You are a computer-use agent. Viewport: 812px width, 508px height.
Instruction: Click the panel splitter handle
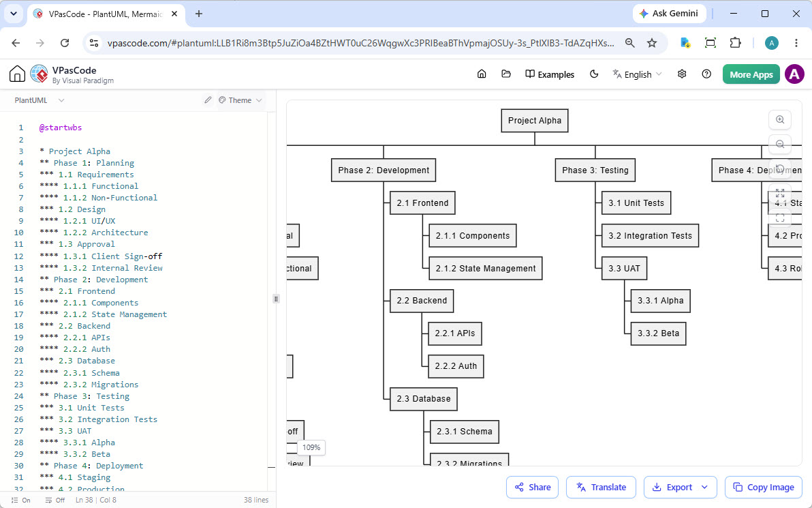276,299
